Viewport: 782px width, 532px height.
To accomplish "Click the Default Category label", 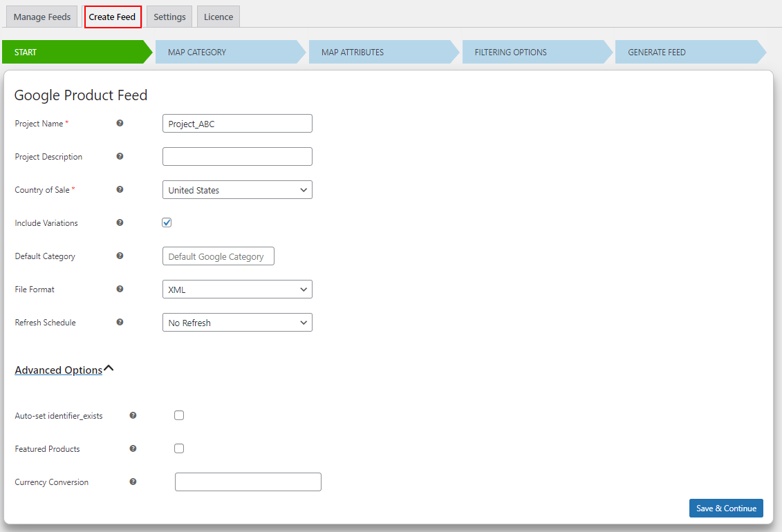I will pos(45,256).
